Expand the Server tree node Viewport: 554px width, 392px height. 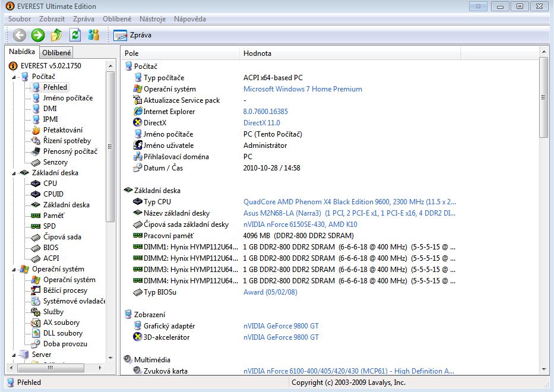[x=14, y=355]
